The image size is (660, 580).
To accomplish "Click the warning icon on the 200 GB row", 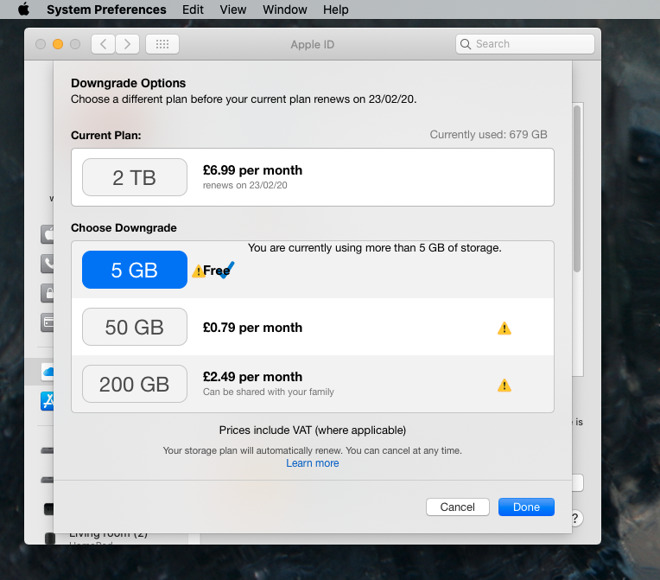I will point(504,385).
